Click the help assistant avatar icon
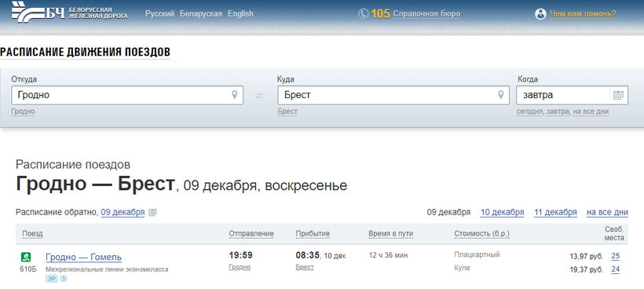The width and height of the screenshot is (644, 289). point(540,14)
